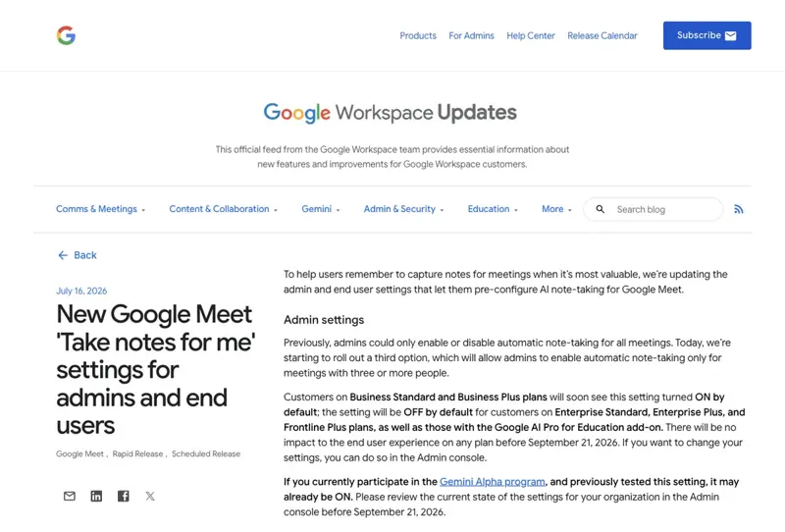This screenshot has width=785, height=532.
Task: Open the Admin & Security dropdown
Action: pos(403,209)
